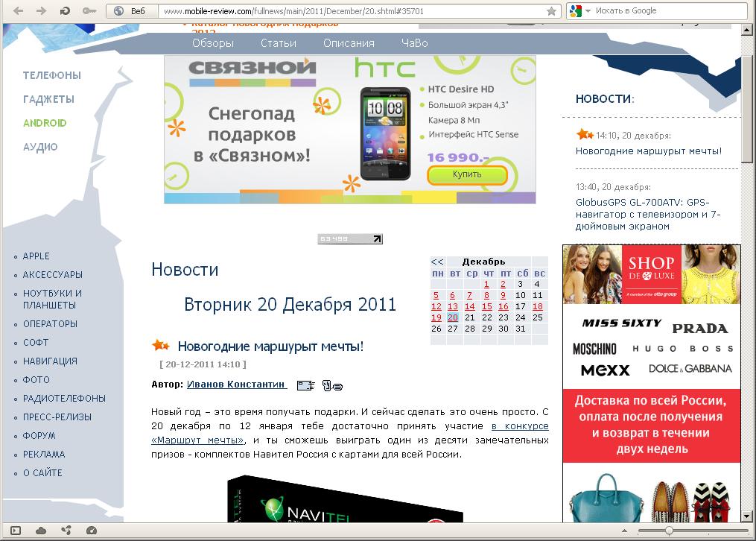756x541 pixels.
Task: Open calendar date 5 in Декабрь
Action: tap(436, 295)
